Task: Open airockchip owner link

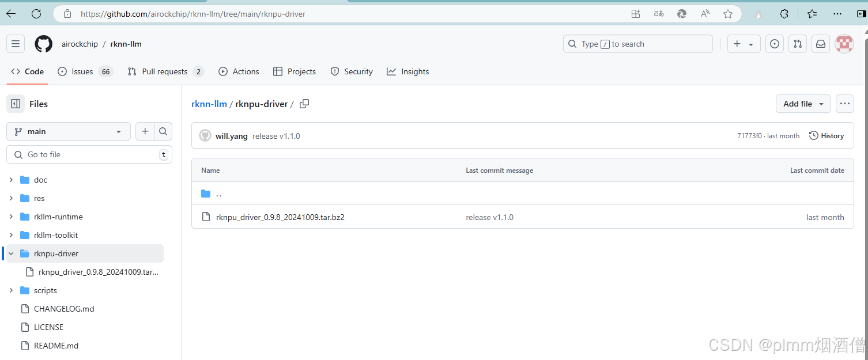Action: pos(80,44)
